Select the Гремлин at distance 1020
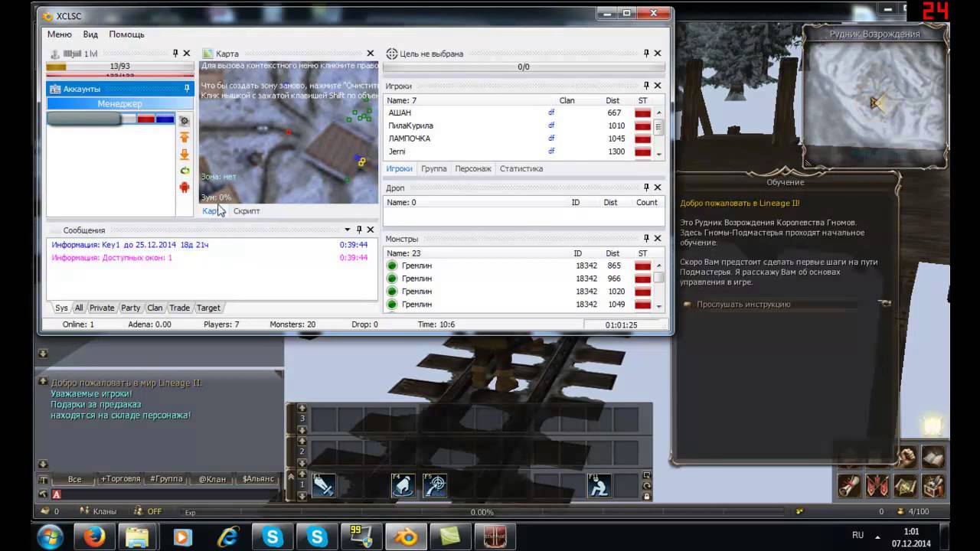Image resolution: width=980 pixels, height=551 pixels. [x=518, y=292]
